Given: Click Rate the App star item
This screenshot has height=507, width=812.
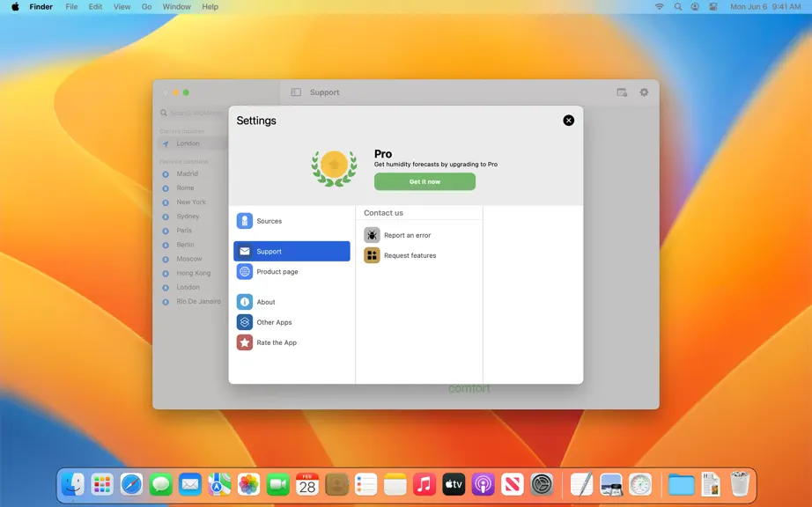Looking at the screenshot, I should [x=292, y=342].
